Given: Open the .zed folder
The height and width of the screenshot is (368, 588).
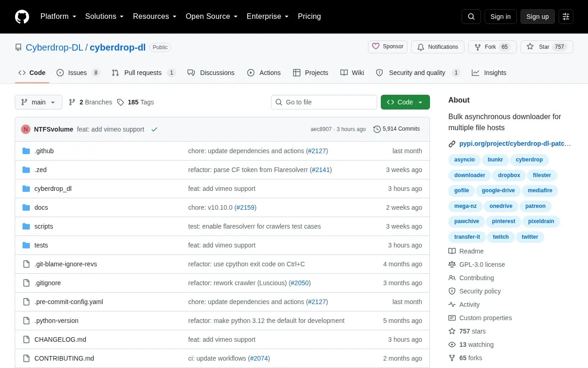Looking at the screenshot, I should pyautogui.click(x=40, y=170).
